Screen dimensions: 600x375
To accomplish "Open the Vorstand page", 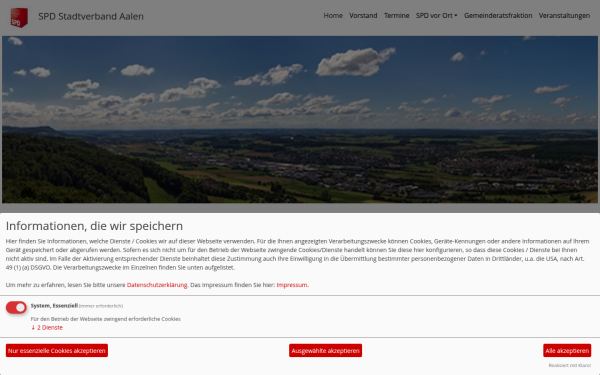I will pyautogui.click(x=363, y=16).
